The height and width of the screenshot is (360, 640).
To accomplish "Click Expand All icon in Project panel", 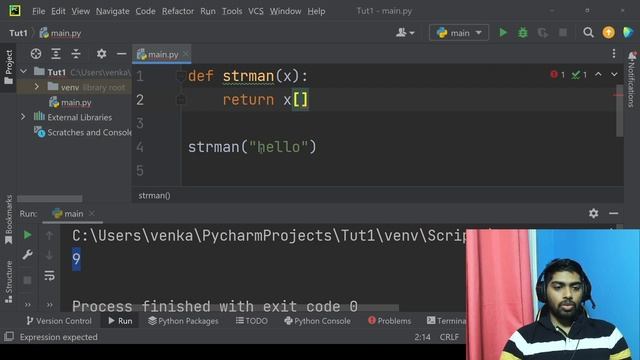I will pyautogui.click(x=56, y=53).
